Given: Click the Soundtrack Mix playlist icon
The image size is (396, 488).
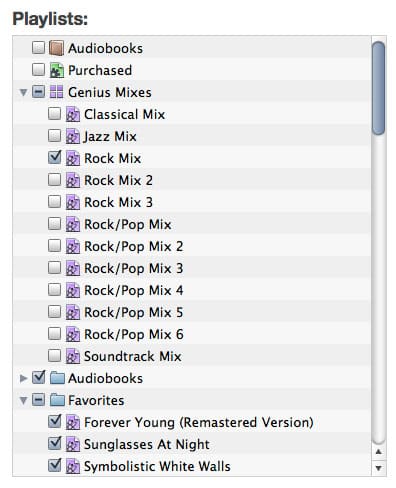Looking at the screenshot, I should (x=72, y=356).
